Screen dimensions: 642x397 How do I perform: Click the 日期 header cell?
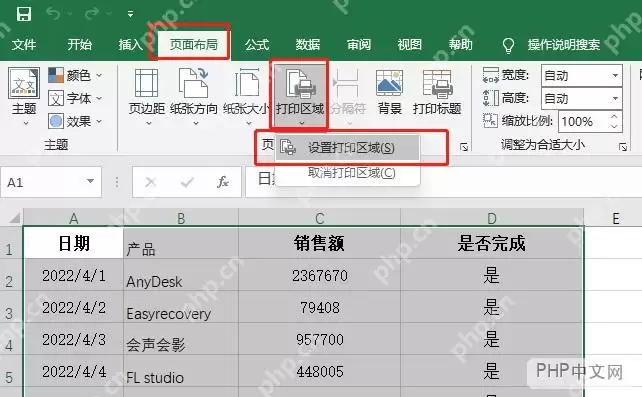click(74, 243)
